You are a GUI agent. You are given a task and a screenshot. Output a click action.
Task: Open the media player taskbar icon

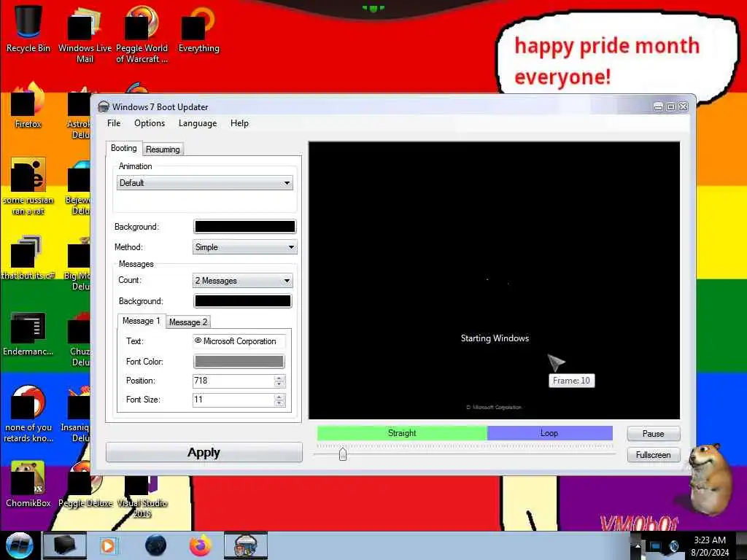click(x=108, y=545)
